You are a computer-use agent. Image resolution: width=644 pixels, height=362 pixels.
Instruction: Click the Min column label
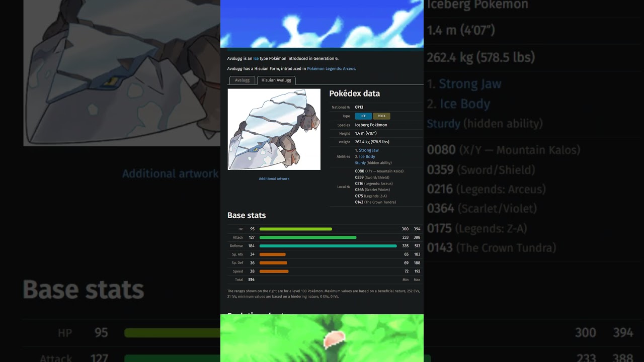[406, 280]
